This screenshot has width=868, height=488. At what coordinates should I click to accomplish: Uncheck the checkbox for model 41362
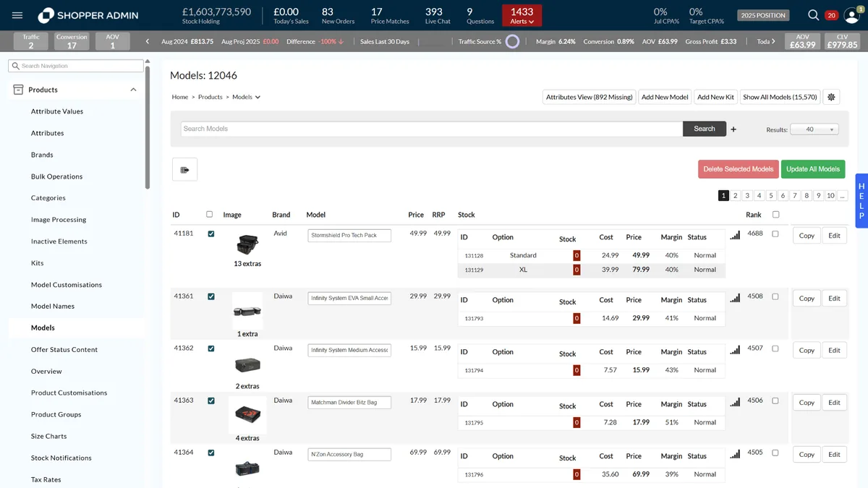(211, 348)
